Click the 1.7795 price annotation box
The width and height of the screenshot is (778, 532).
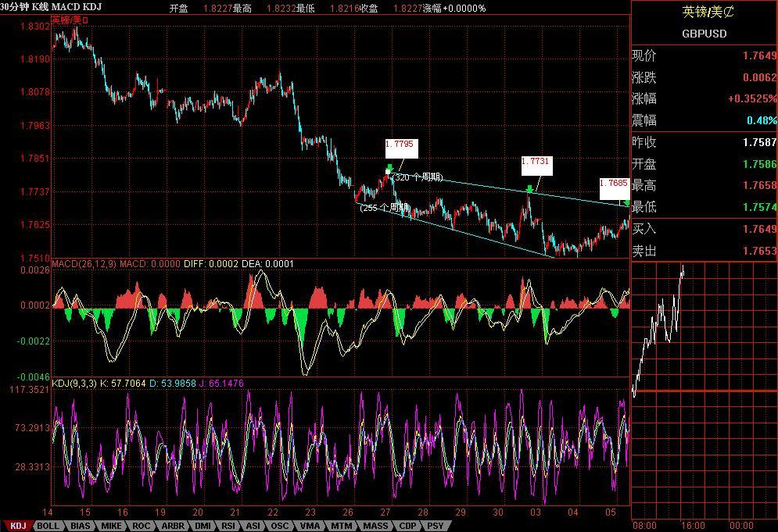click(400, 148)
